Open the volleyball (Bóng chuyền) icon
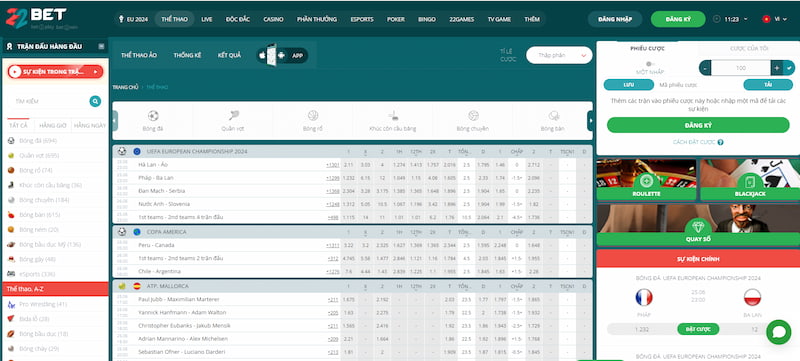This screenshot has height=361, width=800. coord(473,116)
